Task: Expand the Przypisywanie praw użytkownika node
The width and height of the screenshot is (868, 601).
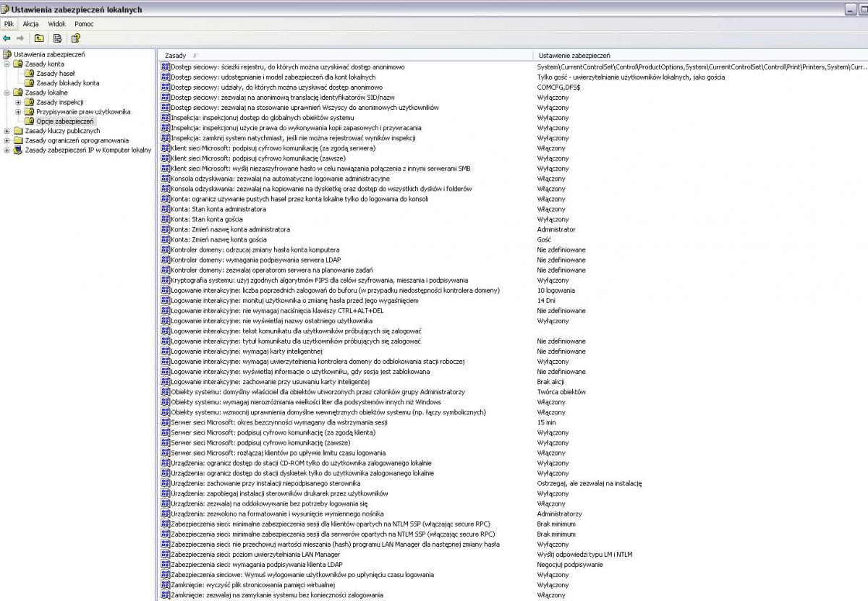Action: [18, 112]
